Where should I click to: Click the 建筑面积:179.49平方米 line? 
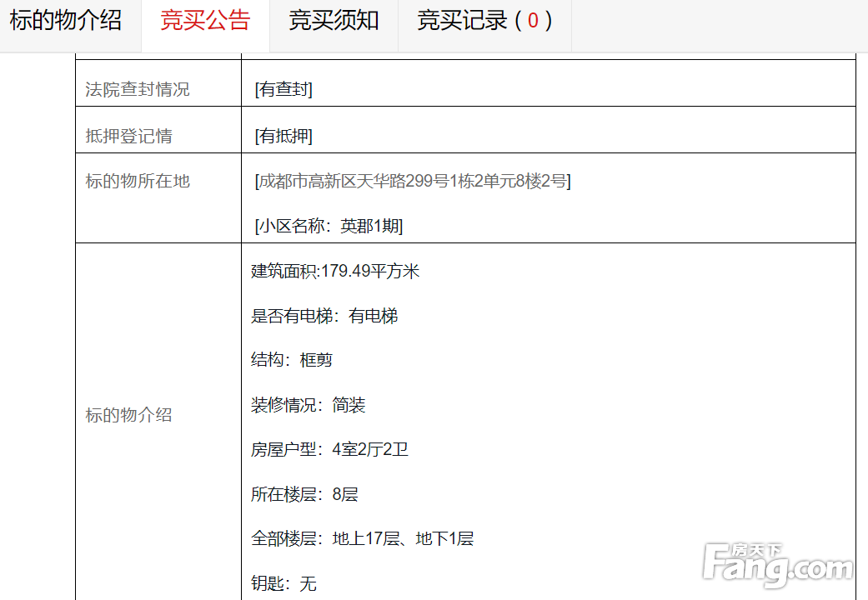(x=335, y=271)
